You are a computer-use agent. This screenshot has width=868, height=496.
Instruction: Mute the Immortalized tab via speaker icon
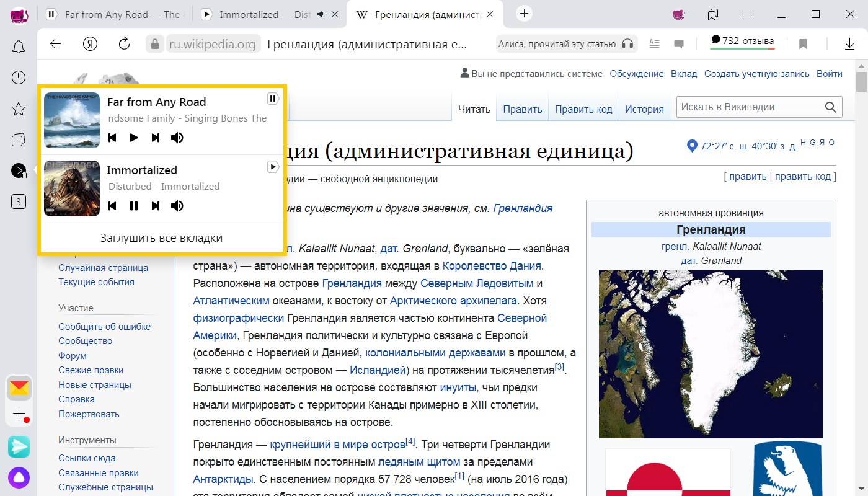coord(321,14)
